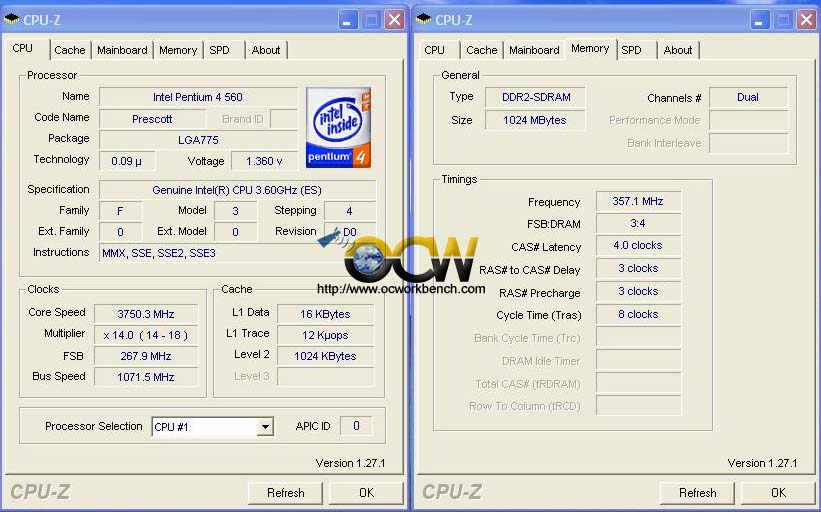The image size is (821, 512).
Task: Click the Stepping value '4'
Action: click(x=350, y=211)
